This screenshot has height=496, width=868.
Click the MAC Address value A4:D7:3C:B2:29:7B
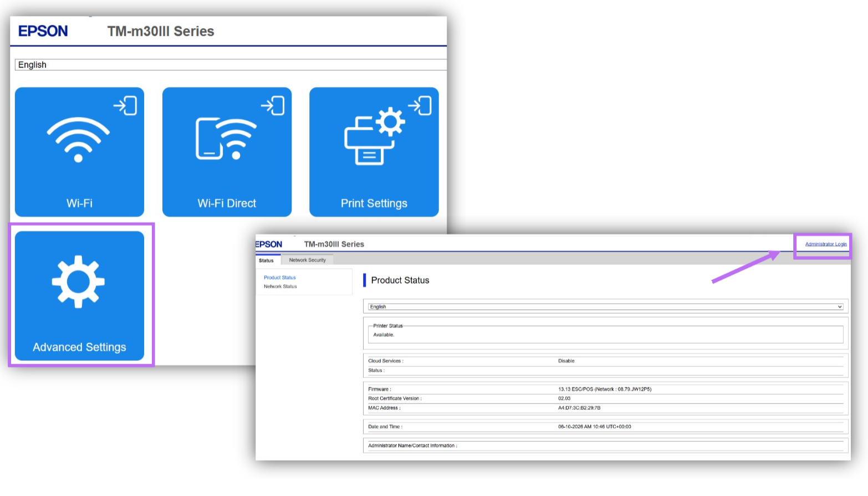[579, 408]
